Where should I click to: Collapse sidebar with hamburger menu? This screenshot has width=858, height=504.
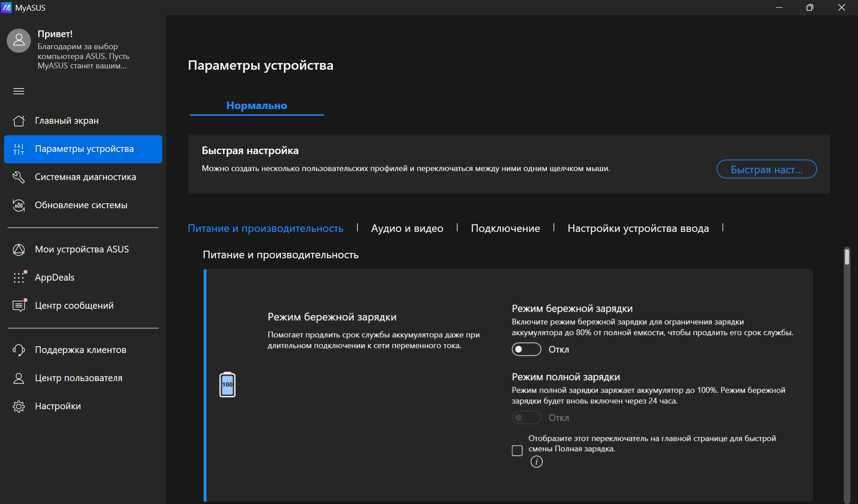coord(19,92)
